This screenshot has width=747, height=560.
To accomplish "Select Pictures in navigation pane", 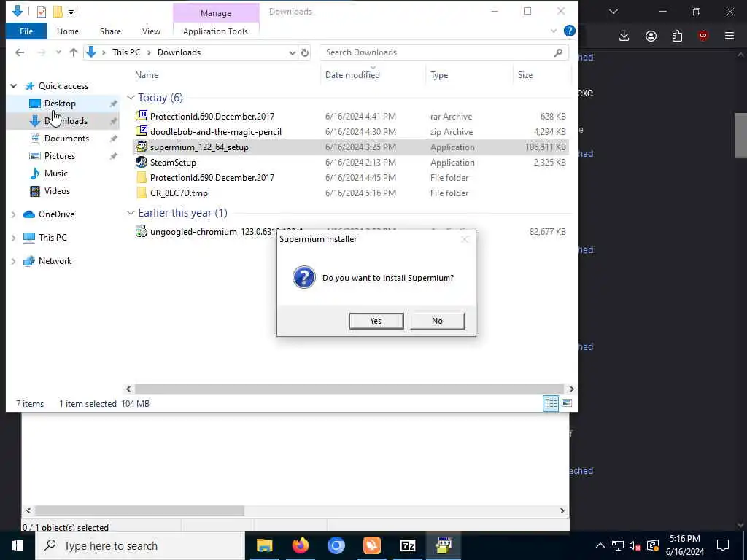I will pos(59,156).
